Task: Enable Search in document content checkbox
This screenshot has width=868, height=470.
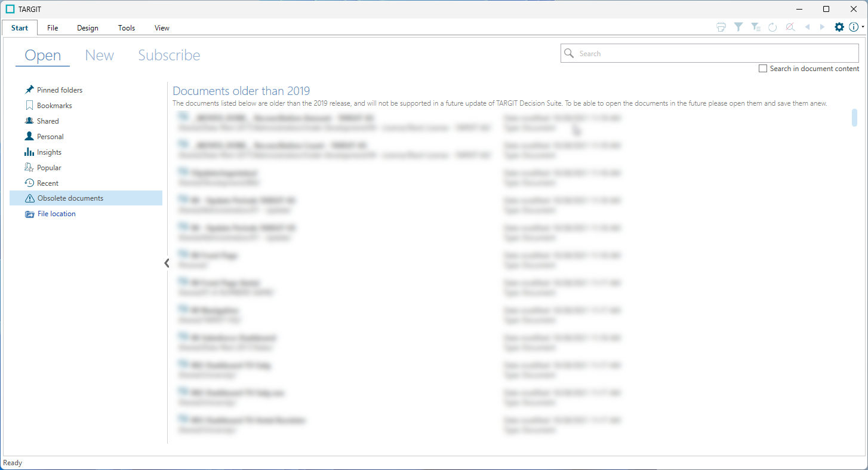Action: [763, 69]
